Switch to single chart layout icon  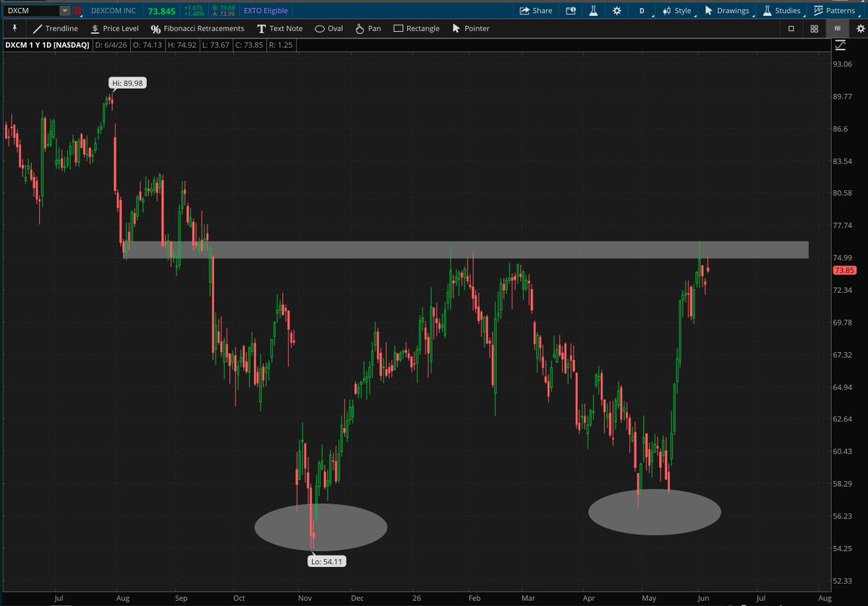pyautogui.click(x=791, y=28)
